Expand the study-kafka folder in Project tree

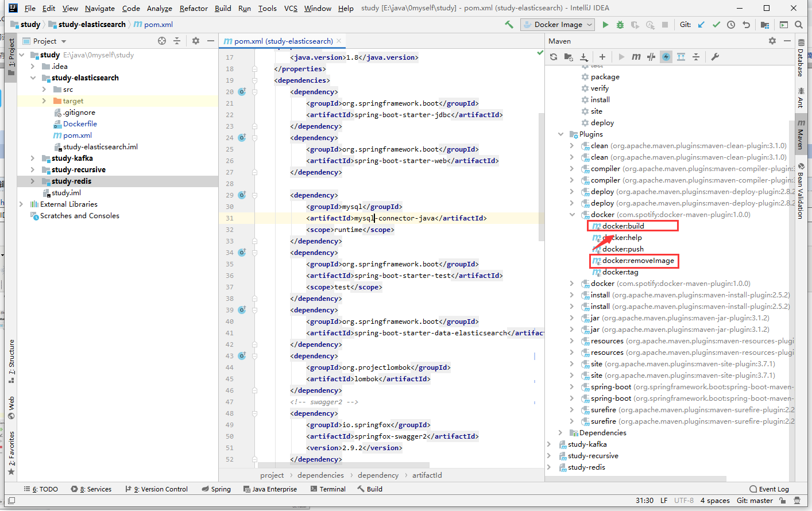pos(33,158)
